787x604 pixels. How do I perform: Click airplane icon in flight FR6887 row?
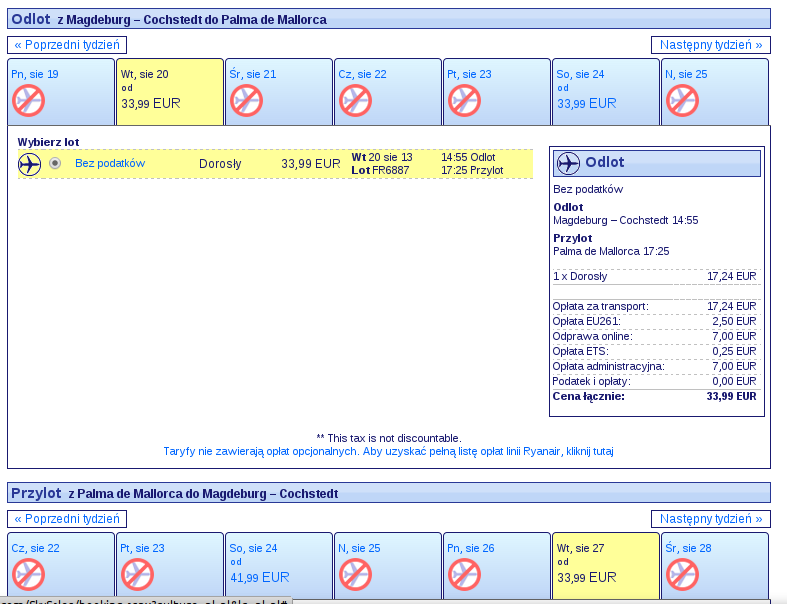tap(29, 164)
